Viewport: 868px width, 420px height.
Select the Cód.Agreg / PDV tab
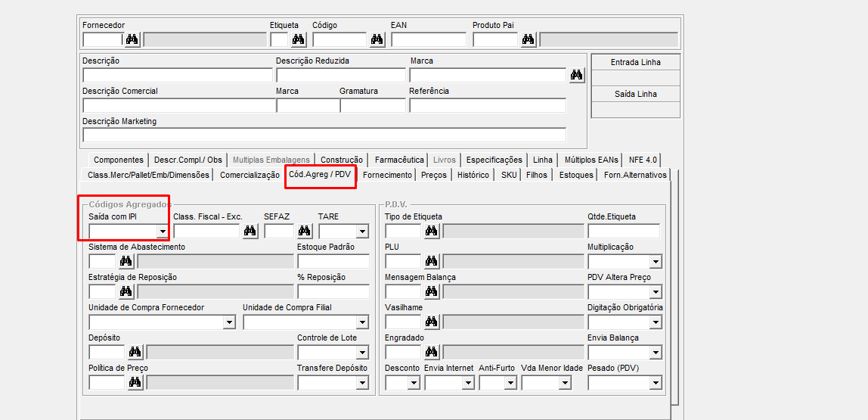pos(320,174)
